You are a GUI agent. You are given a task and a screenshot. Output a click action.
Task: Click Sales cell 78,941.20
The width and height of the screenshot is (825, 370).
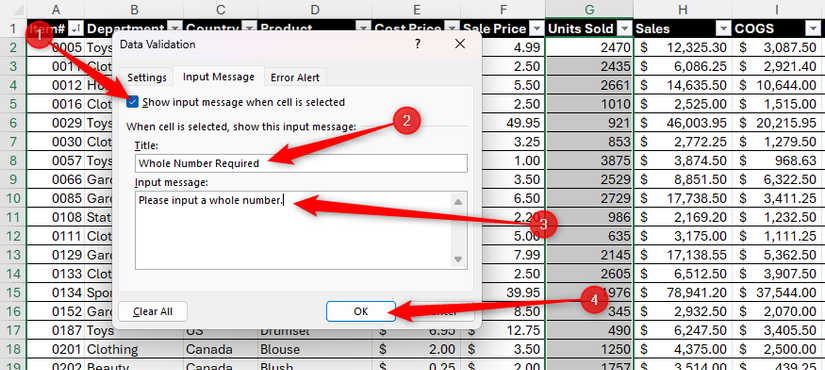pyautogui.click(x=683, y=293)
